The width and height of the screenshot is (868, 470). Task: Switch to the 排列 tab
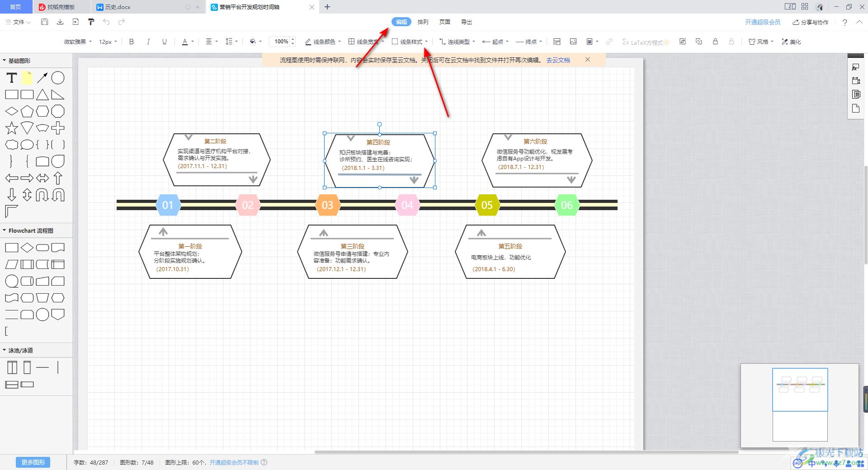423,22
